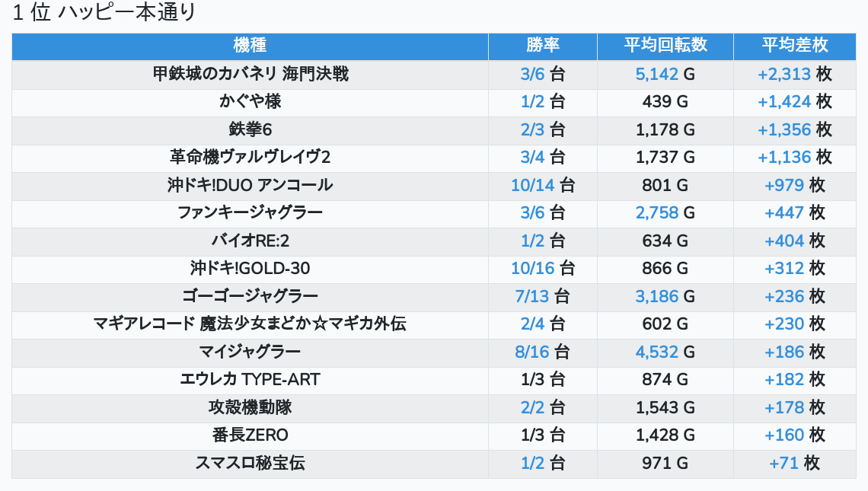Select the 平均差枚 column header
868x491 pixels.
[795, 46]
